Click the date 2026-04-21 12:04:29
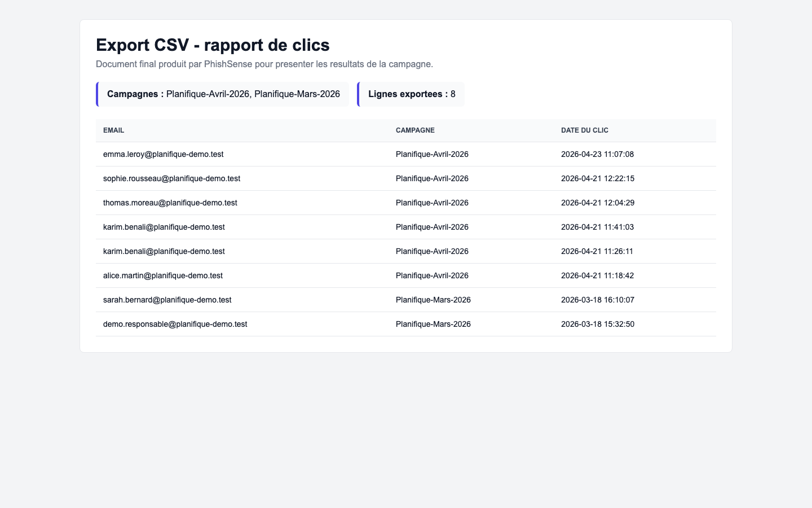Screen dimensions: 812x508 pos(598,203)
